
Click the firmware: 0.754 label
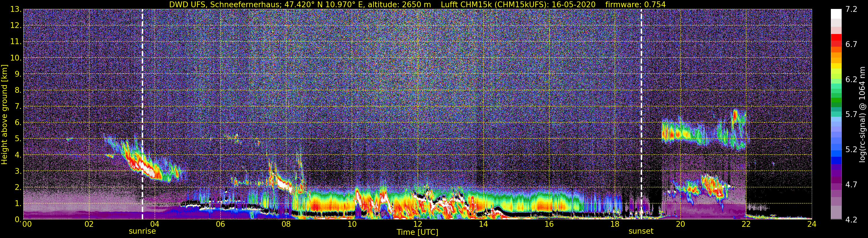click(636, 4)
